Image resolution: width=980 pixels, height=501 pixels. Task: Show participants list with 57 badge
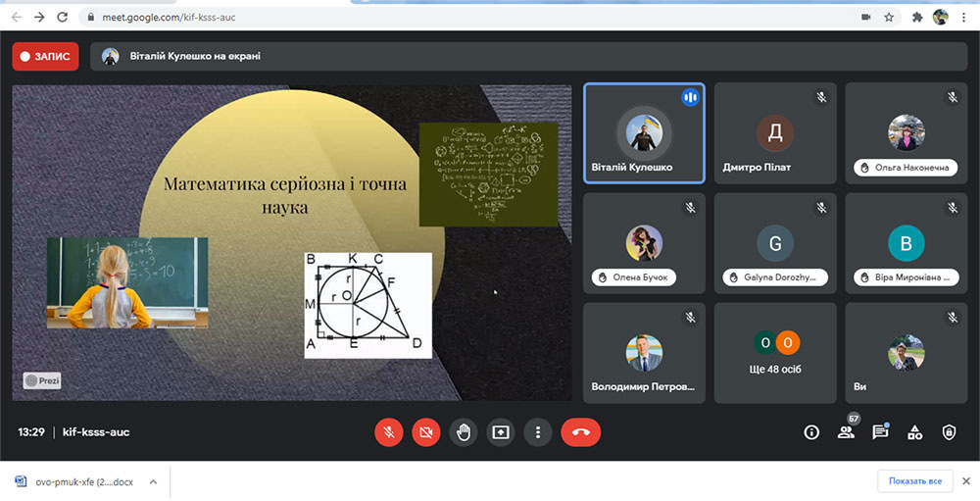point(846,431)
